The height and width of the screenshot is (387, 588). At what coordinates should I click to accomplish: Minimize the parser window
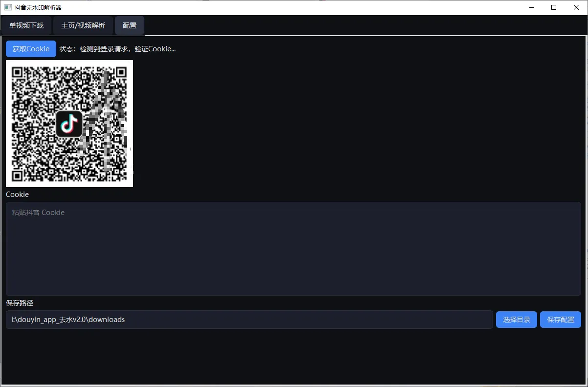click(531, 7)
